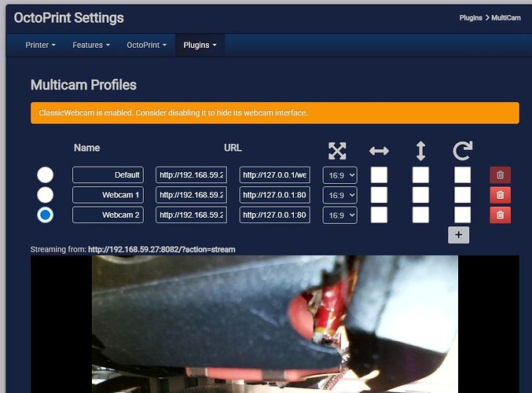
Task: Open aspect ratio dropdown for Default profile
Action: click(x=339, y=174)
